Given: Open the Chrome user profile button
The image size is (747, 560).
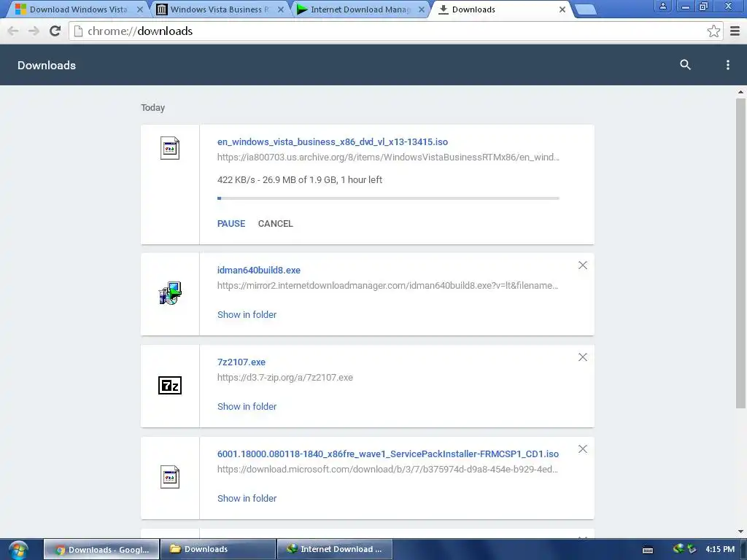Looking at the screenshot, I should (x=662, y=6).
